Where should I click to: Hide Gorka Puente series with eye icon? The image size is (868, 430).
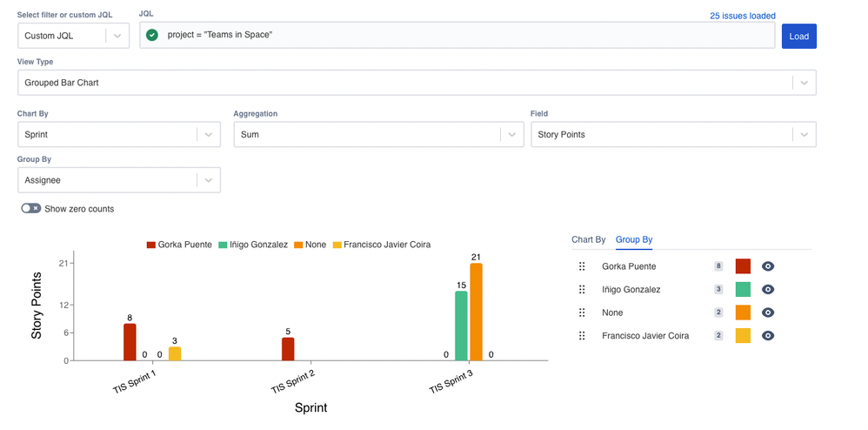click(768, 266)
